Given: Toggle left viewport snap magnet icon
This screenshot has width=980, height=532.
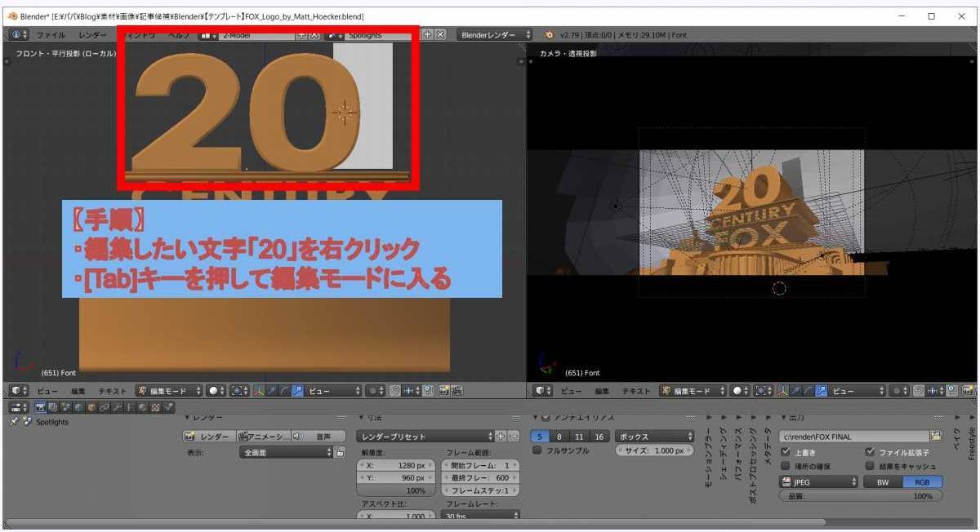Looking at the screenshot, I should click(x=395, y=391).
